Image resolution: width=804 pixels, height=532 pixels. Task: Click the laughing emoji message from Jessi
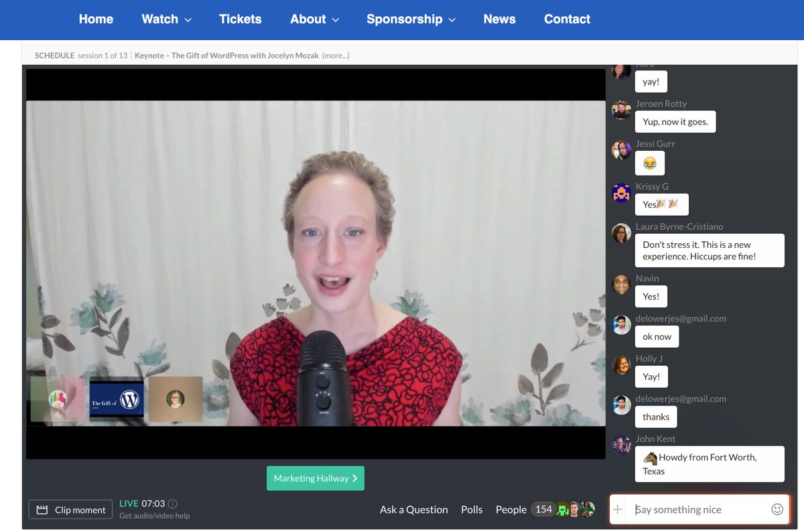pyautogui.click(x=650, y=163)
